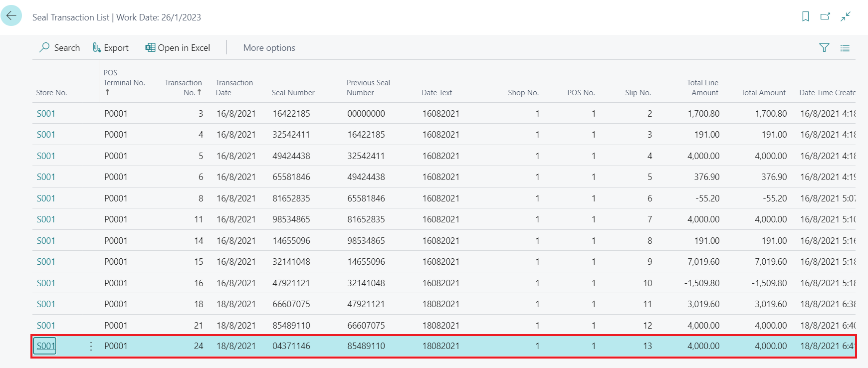Open the list in Excel

click(178, 48)
